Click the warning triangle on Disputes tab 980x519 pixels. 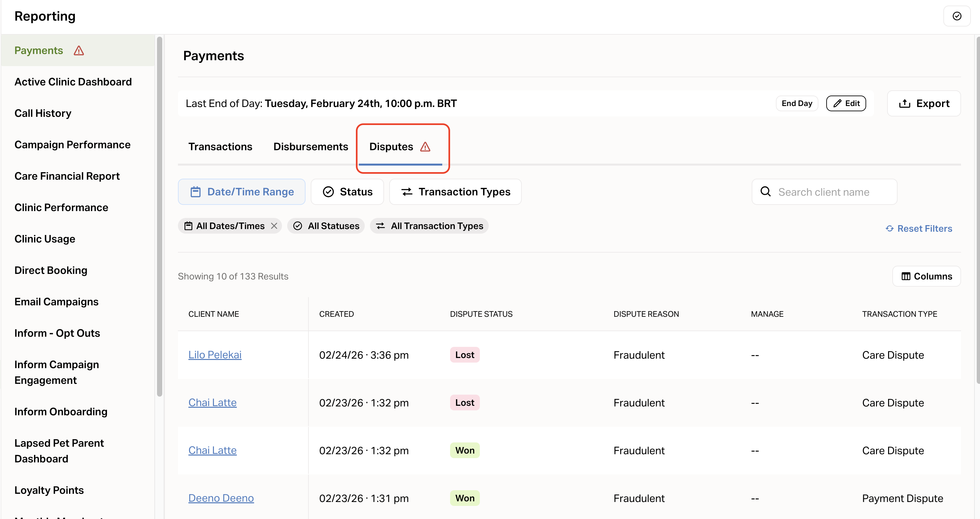(x=425, y=147)
